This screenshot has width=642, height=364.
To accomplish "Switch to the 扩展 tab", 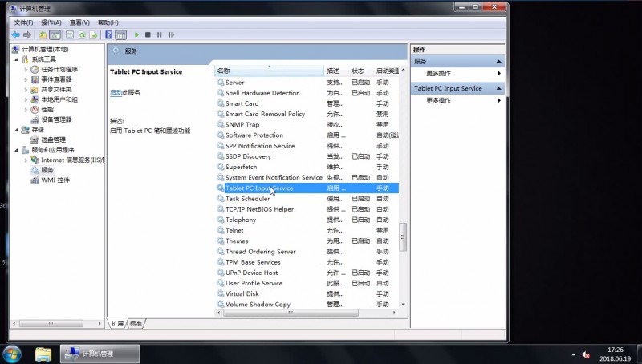I will tap(117, 323).
